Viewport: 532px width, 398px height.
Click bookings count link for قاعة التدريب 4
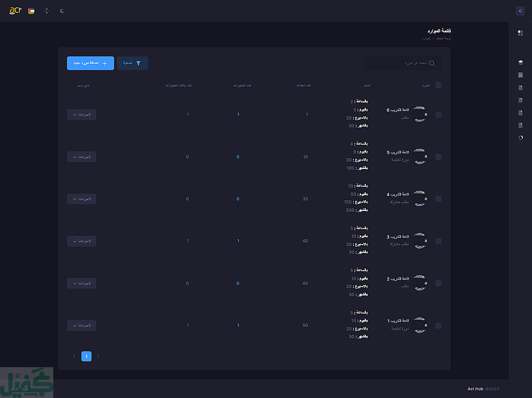coord(238,199)
